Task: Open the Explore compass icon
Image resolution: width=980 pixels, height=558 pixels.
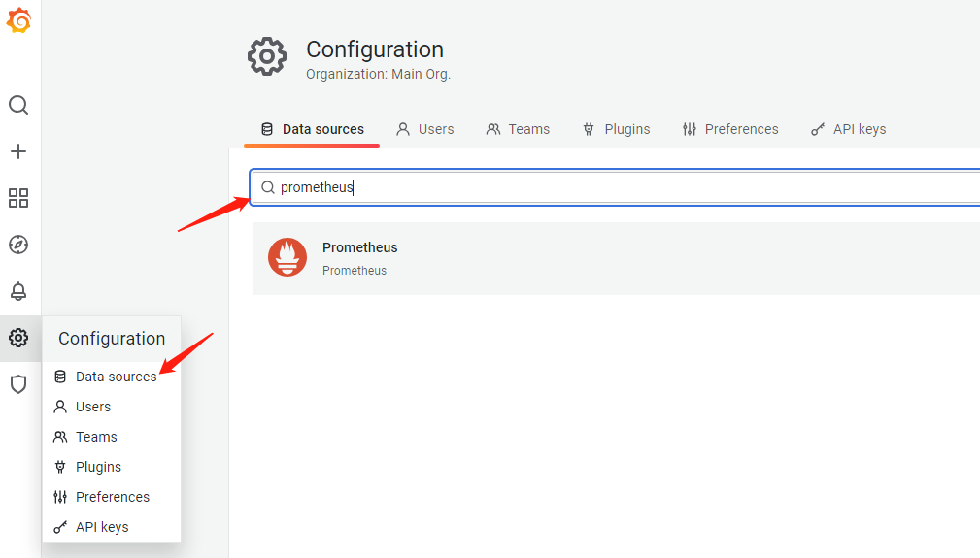Action: (18, 245)
